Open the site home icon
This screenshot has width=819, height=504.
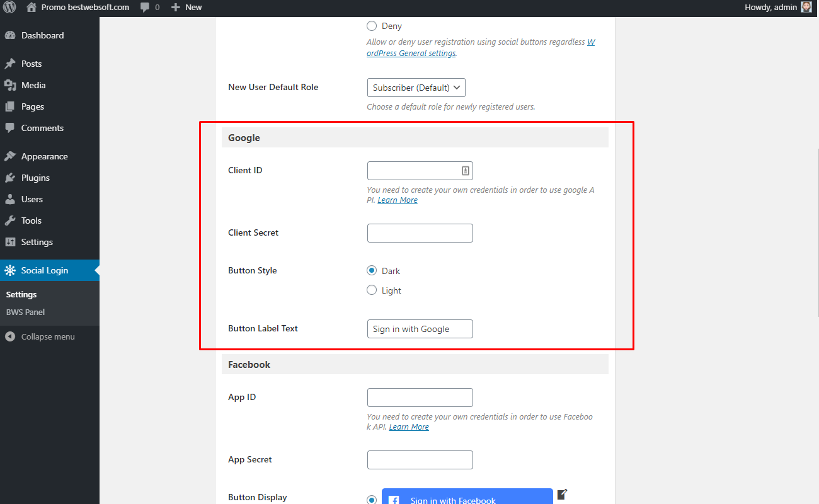[x=31, y=8]
